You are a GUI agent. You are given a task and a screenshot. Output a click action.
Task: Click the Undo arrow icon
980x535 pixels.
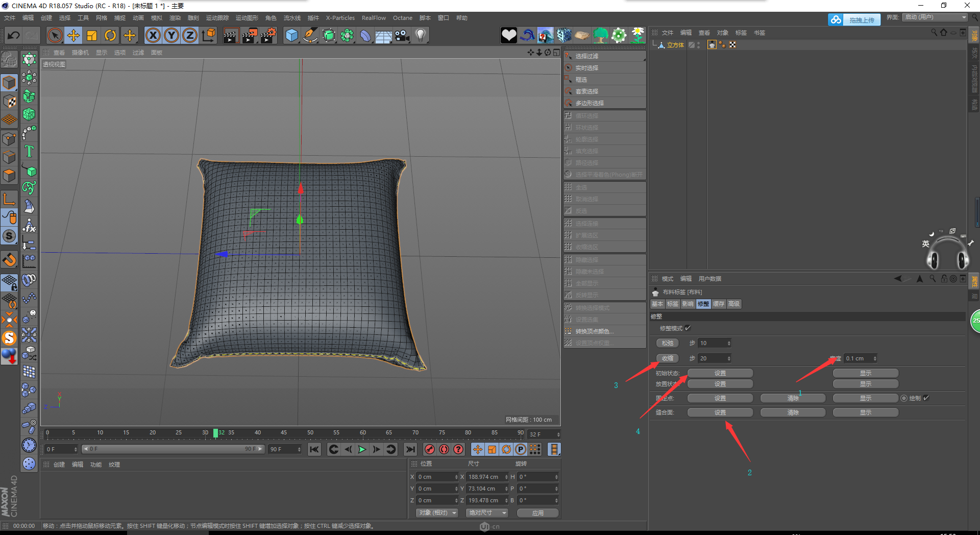(x=14, y=35)
